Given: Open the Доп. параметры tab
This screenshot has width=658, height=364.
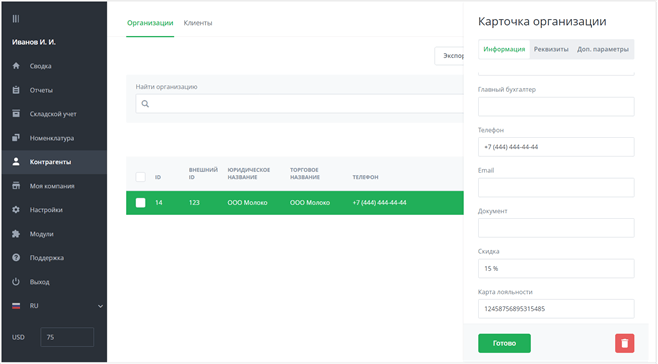Looking at the screenshot, I should pos(603,49).
